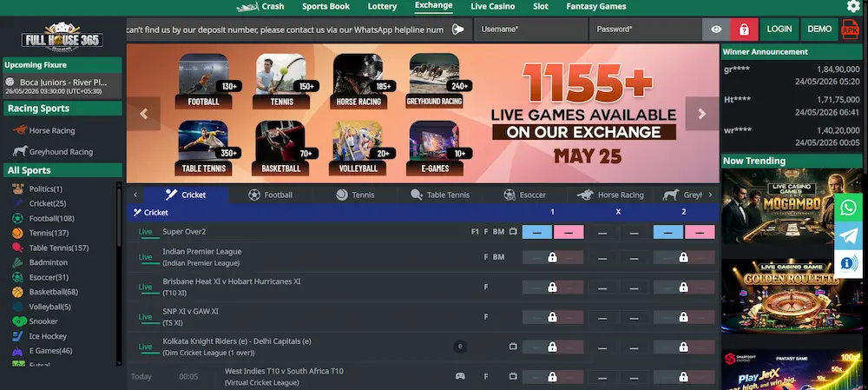Image resolution: width=868 pixels, height=390 pixels.
Task: Open Basketball(68) in All Sports
Action: (x=45, y=292)
